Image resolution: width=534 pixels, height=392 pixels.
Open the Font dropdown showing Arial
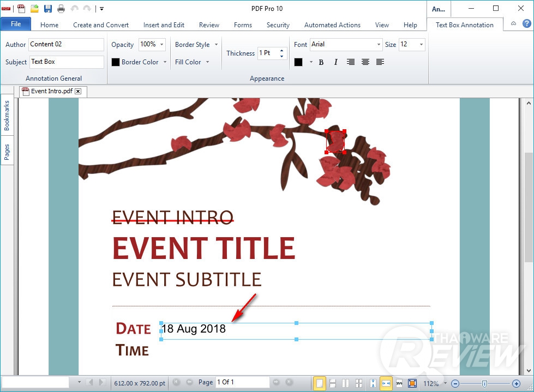tap(379, 45)
